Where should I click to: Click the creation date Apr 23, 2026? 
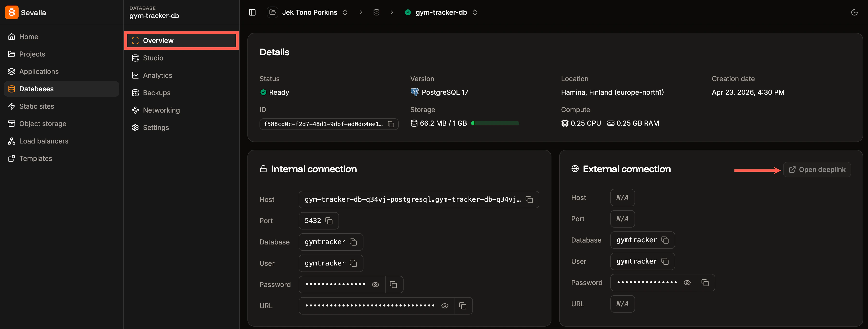[x=748, y=92]
